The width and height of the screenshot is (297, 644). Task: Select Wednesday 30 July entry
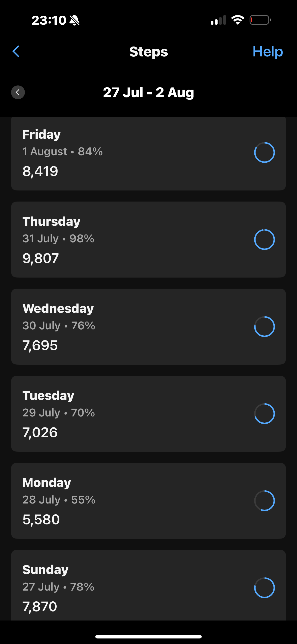[148, 327]
